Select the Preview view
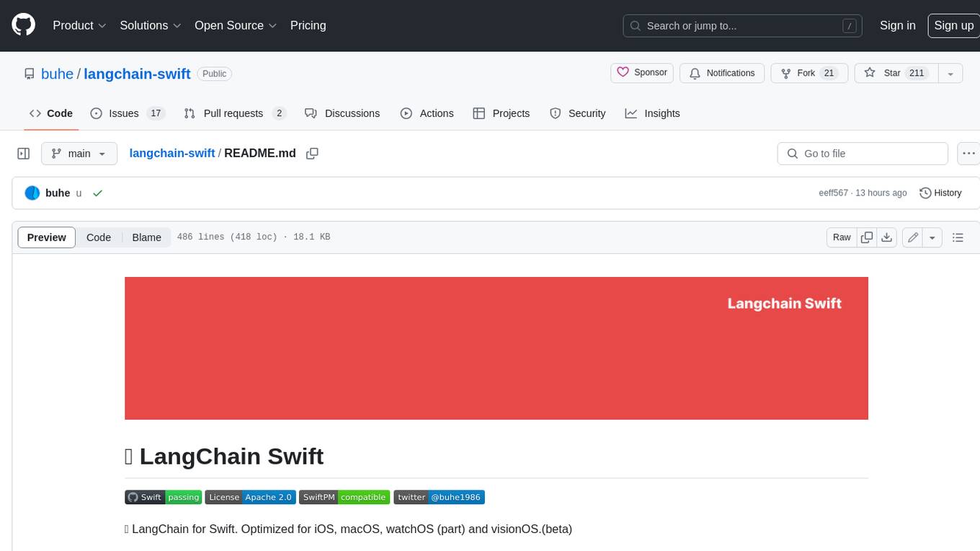The image size is (980, 551). click(47, 237)
